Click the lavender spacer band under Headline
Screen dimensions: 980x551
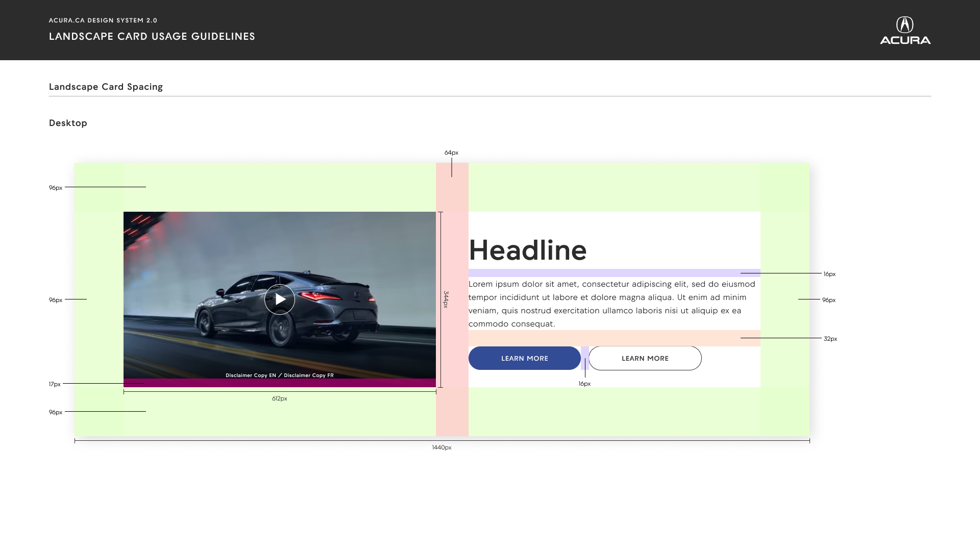[615, 273]
